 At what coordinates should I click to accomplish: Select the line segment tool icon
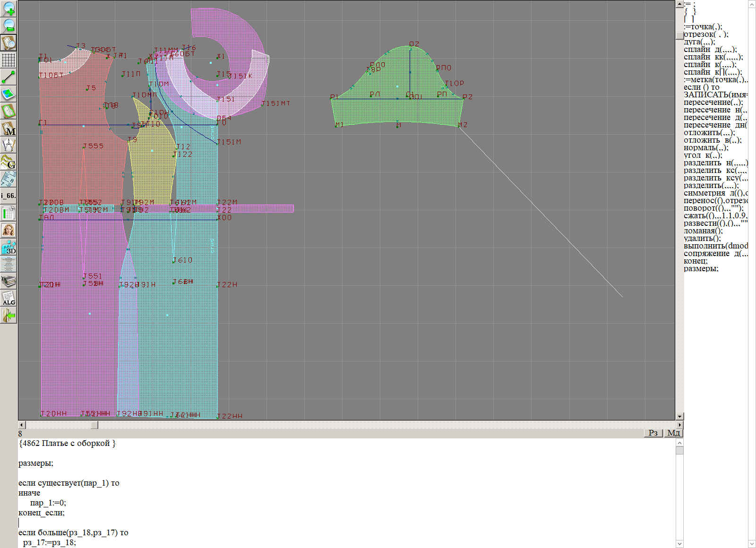(x=9, y=77)
